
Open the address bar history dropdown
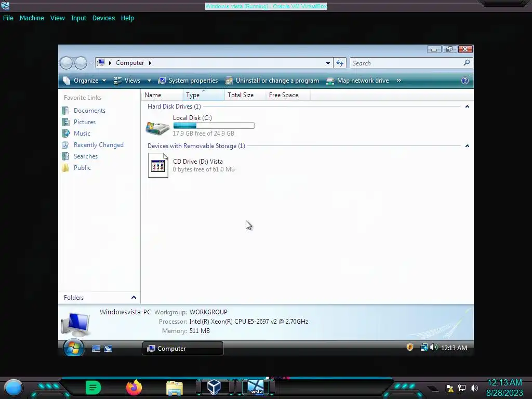(328, 63)
